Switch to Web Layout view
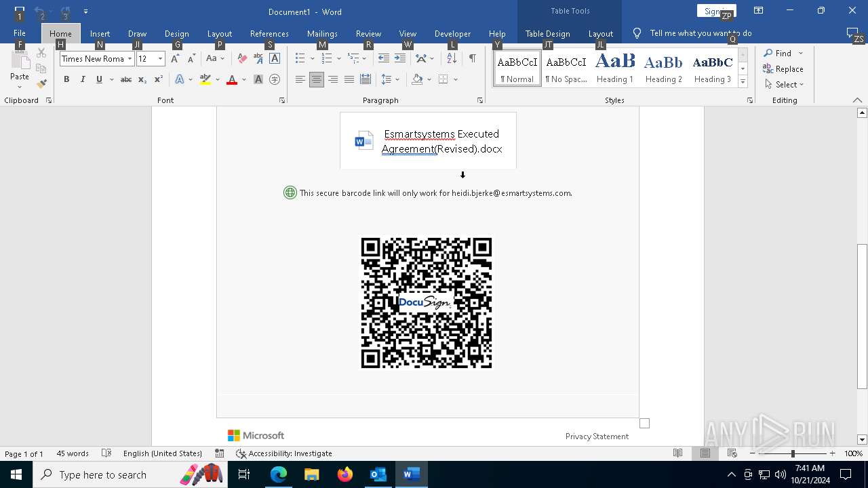The width and height of the screenshot is (868, 488). (732, 453)
